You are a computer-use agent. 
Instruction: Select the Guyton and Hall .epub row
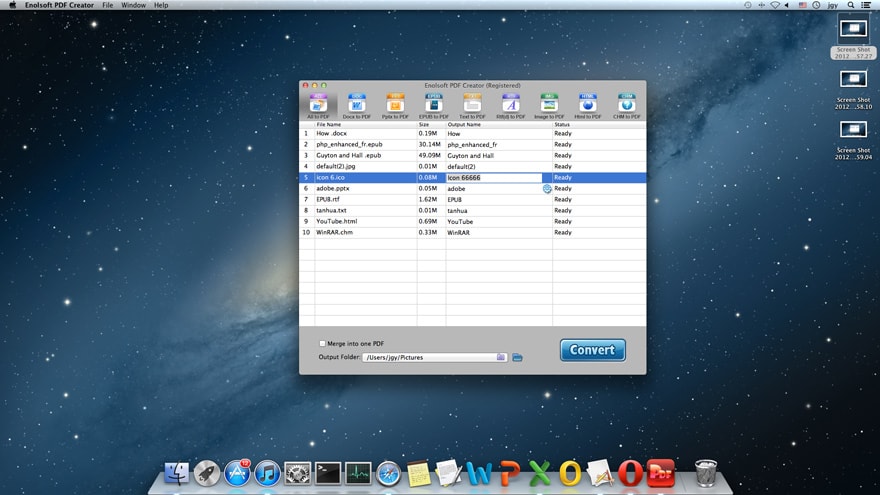tap(473, 155)
